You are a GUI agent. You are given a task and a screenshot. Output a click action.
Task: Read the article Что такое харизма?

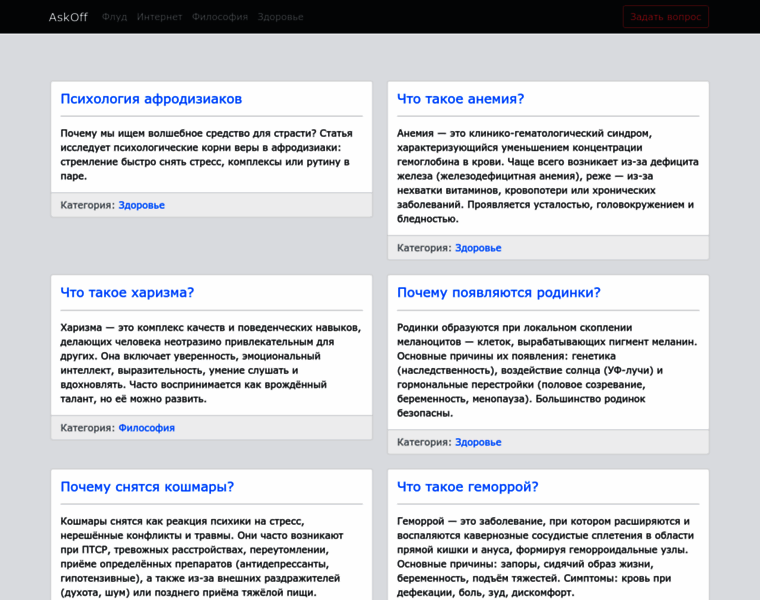coord(127,293)
